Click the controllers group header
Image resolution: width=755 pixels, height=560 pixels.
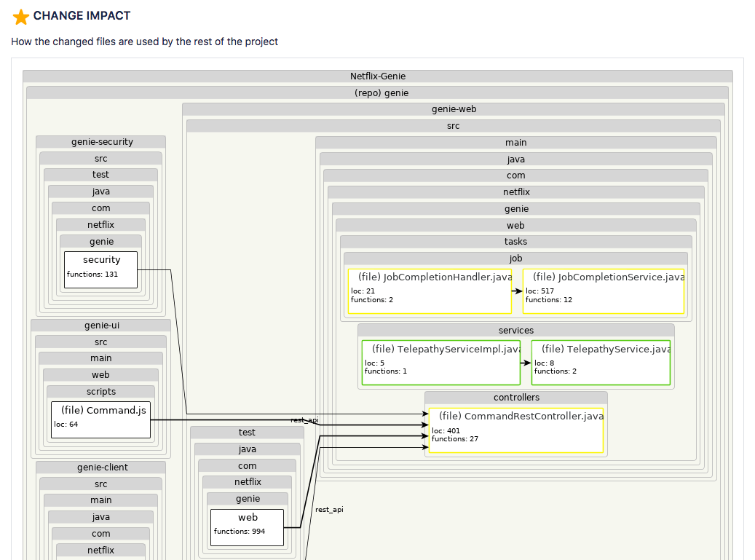pos(515,397)
